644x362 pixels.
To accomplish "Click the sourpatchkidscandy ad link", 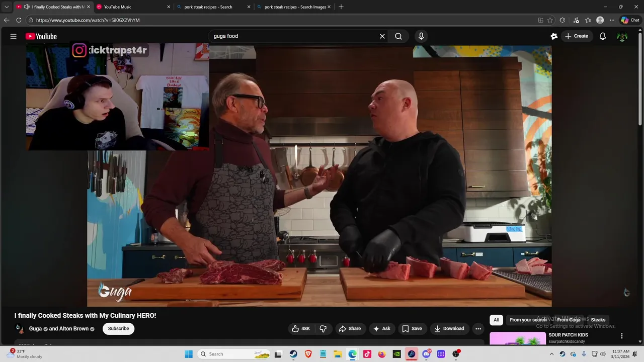I will point(567,341).
